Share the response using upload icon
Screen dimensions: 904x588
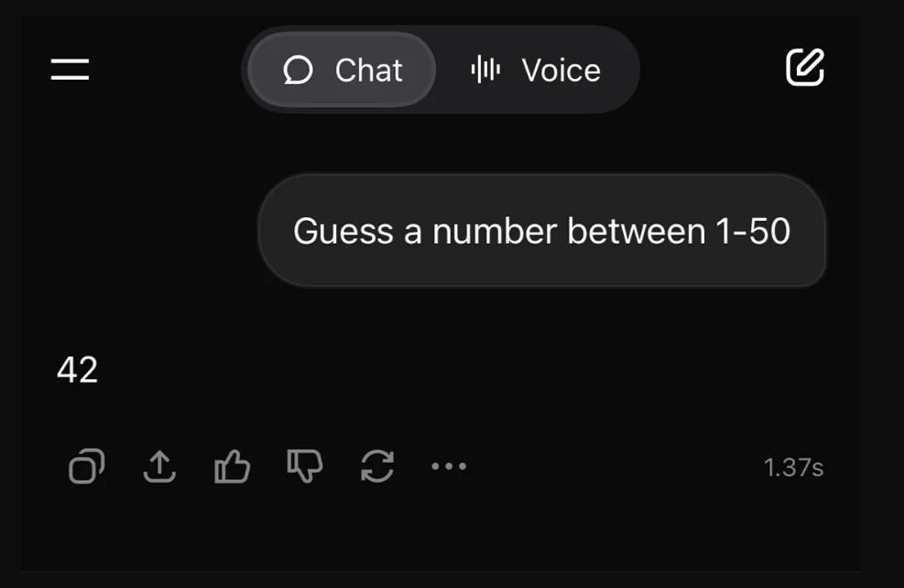point(159,467)
